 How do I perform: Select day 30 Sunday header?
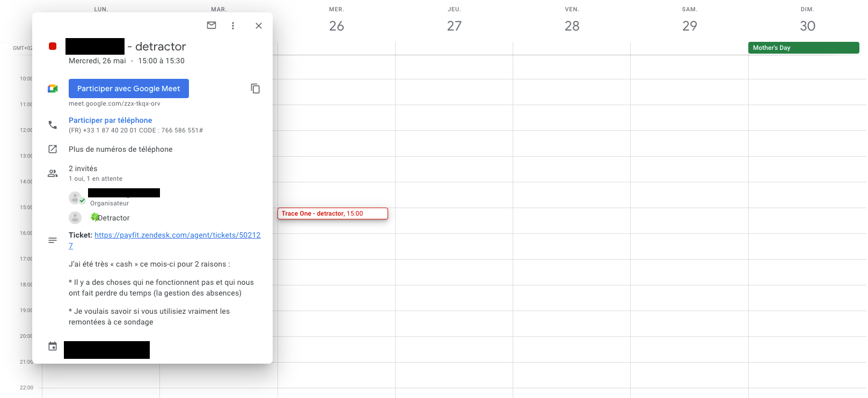tap(807, 26)
